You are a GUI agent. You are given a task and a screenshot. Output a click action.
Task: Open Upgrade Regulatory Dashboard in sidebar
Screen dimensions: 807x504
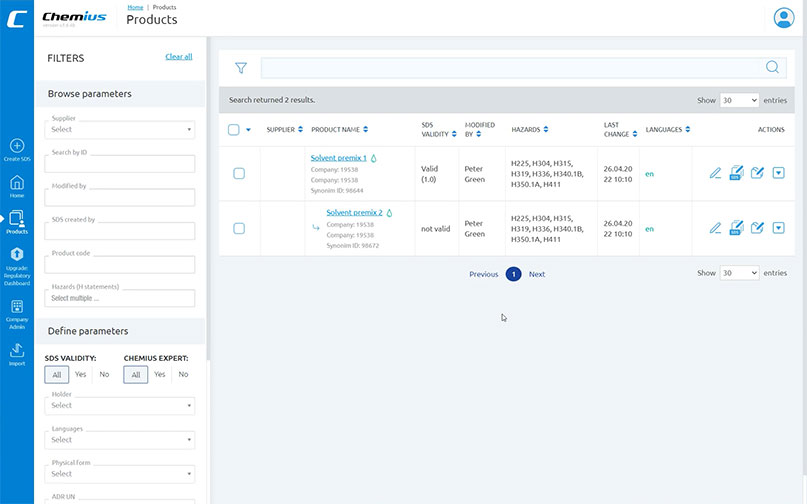point(17,255)
